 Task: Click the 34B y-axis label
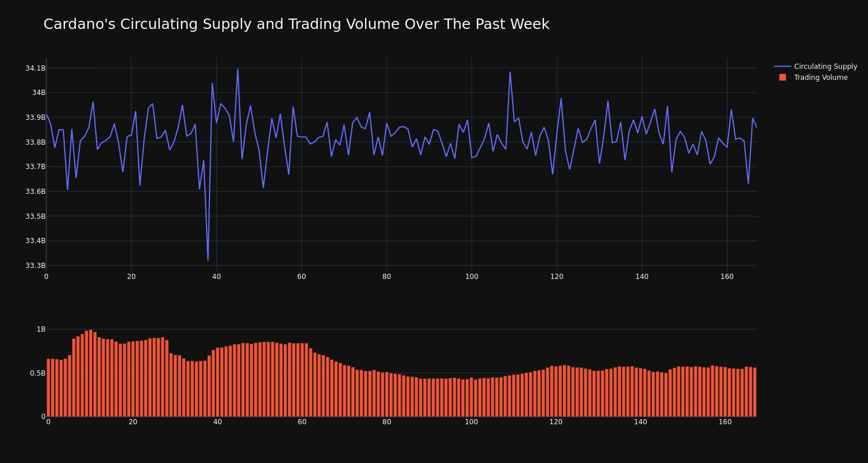(39, 93)
